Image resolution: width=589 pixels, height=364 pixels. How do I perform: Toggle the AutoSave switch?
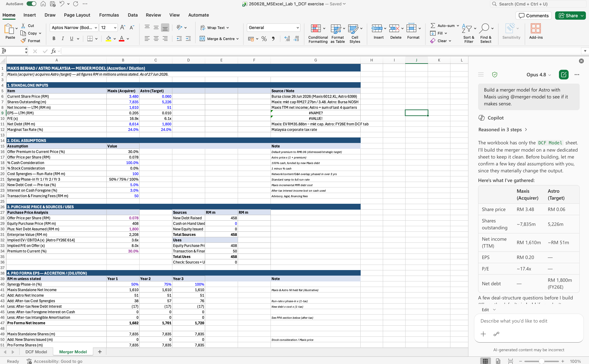click(x=31, y=4)
